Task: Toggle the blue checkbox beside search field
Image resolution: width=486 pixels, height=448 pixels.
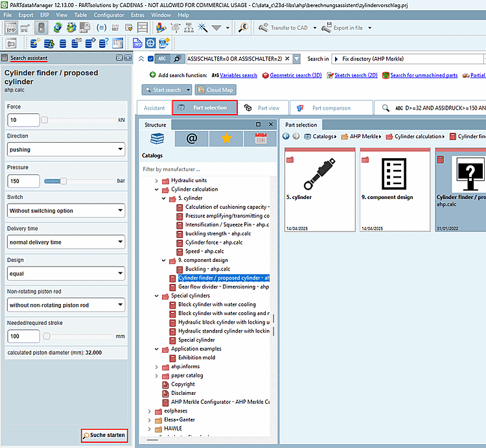Action: [150, 58]
